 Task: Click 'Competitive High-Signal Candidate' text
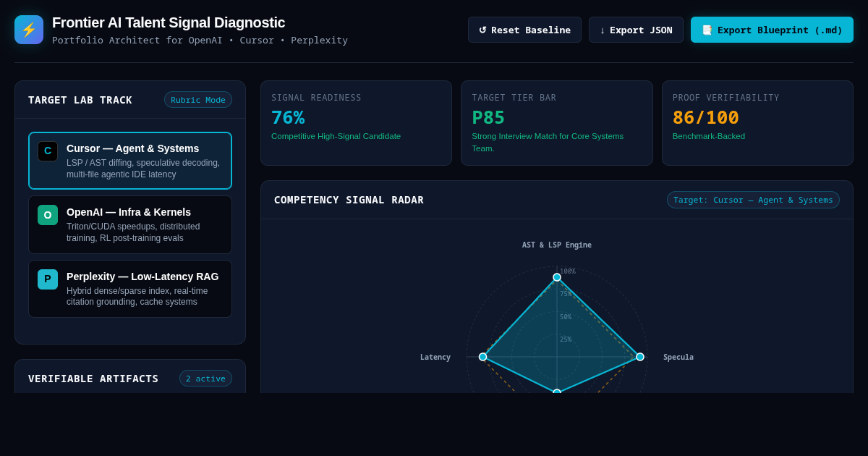pos(336,136)
